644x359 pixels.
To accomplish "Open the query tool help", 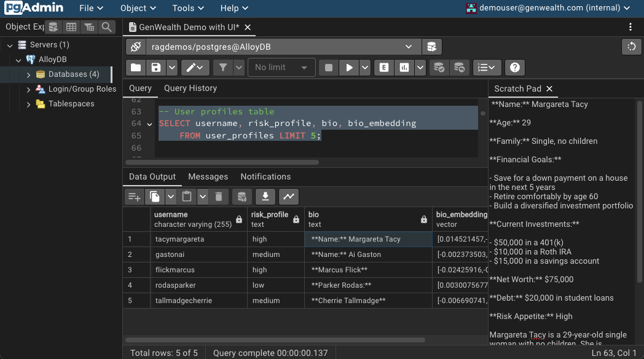I will pyautogui.click(x=514, y=68).
